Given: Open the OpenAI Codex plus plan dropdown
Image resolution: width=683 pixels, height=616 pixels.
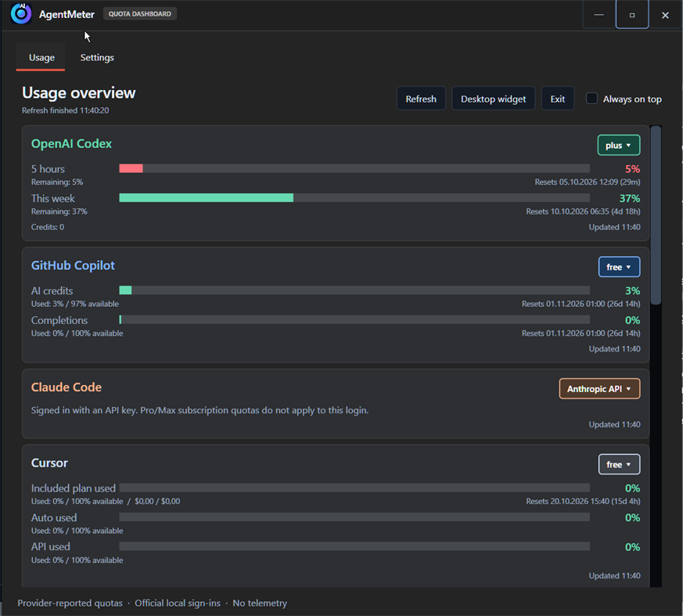Looking at the screenshot, I should click(x=619, y=145).
